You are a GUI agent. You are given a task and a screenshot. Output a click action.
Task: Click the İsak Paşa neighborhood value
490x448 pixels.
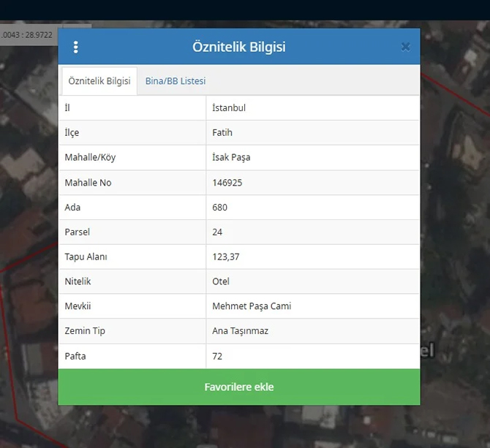[231, 158]
